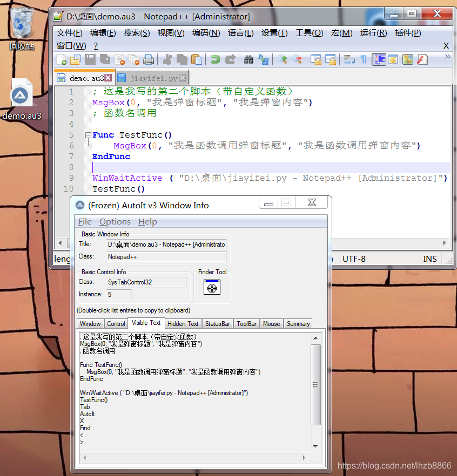This screenshot has width=457, height=476.
Task: Click the Instance field showing 5
Action: (118, 295)
